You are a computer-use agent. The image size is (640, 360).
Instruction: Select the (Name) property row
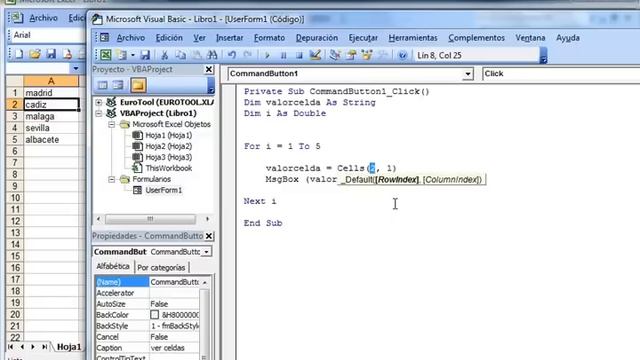(148, 282)
